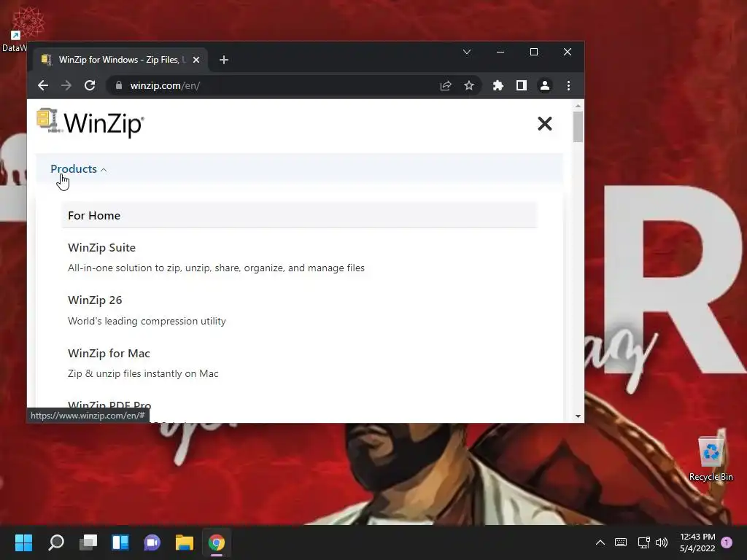Select the WinZip for Windows tab
This screenshot has height=560, width=747.
119,60
